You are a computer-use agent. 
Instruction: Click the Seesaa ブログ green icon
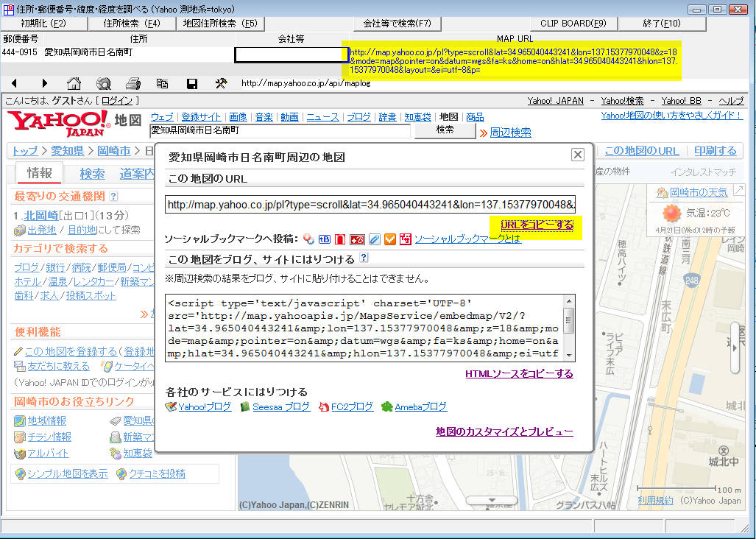pos(245,407)
